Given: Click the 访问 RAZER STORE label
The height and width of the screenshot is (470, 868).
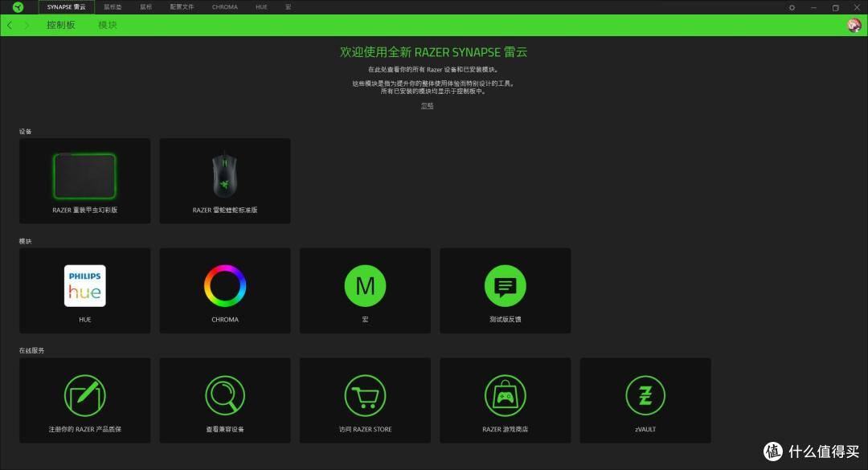Looking at the screenshot, I should [365, 429].
